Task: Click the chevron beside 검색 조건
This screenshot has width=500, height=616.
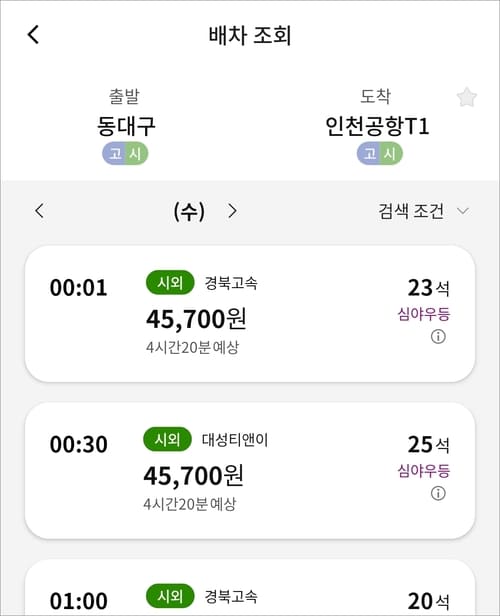Action: (463, 211)
